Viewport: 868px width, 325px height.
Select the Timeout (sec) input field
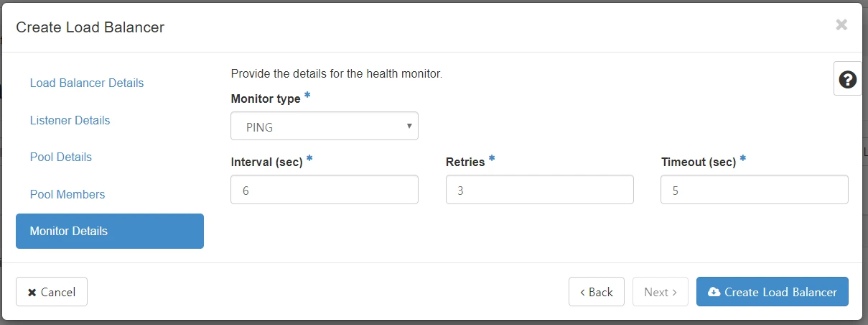(x=754, y=190)
